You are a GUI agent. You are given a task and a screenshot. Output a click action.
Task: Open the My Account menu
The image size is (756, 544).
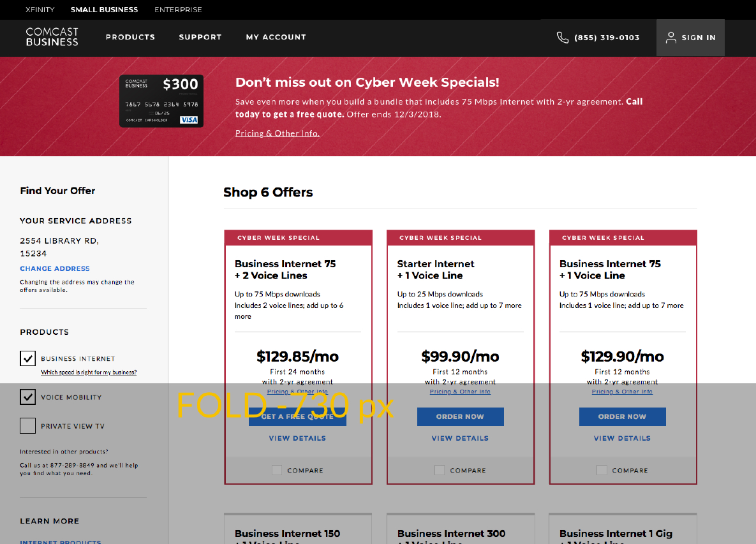tap(276, 37)
